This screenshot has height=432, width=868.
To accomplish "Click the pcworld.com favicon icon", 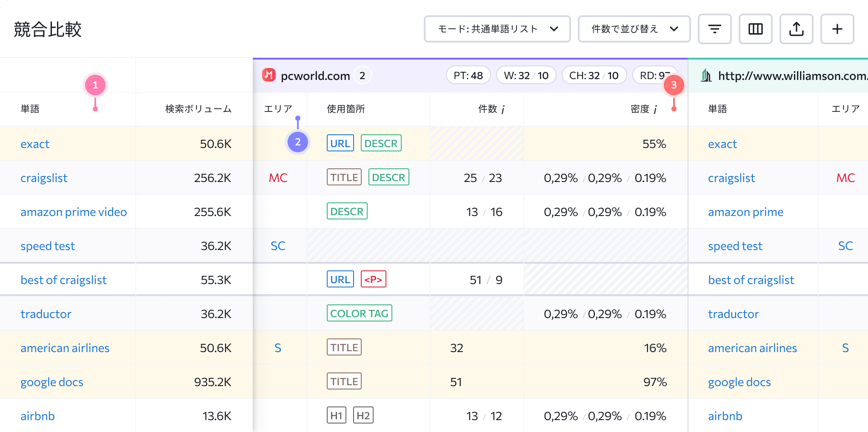I will click(269, 75).
